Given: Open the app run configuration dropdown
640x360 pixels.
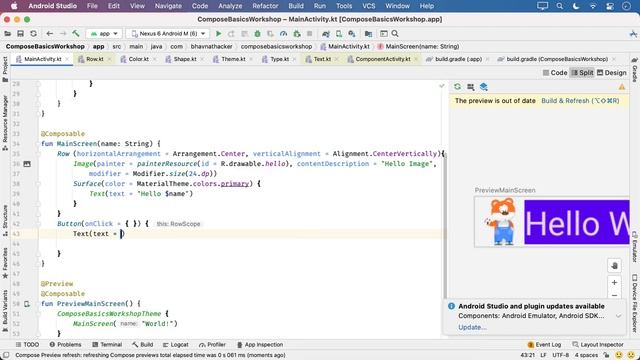Looking at the screenshot, I should click(x=104, y=34).
